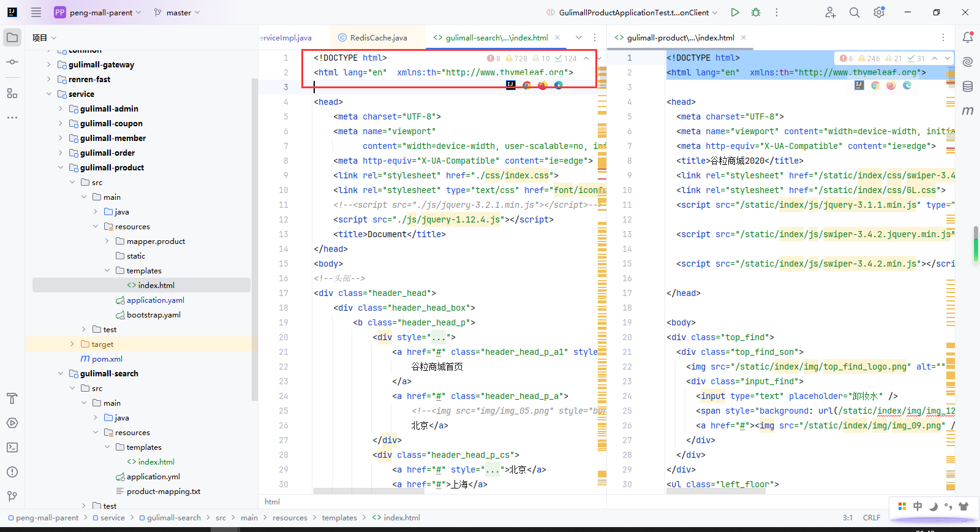Open the Notifications bell panel

pos(968,37)
